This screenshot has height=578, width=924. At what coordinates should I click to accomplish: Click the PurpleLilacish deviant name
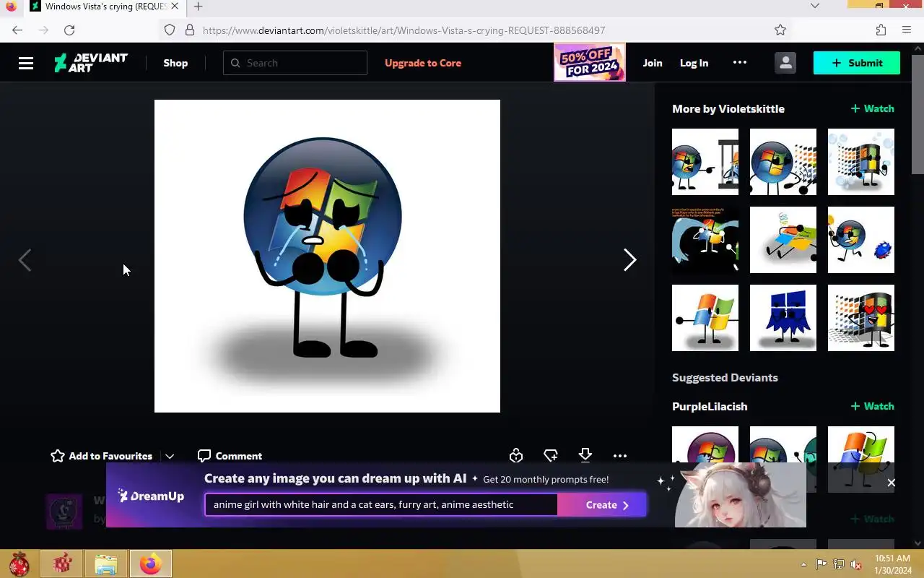click(x=710, y=406)
